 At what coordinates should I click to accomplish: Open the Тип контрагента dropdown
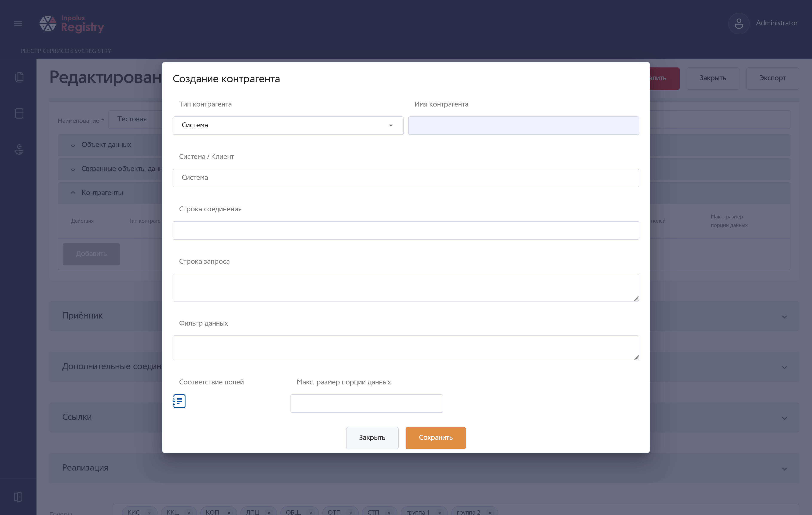[288, 125]
